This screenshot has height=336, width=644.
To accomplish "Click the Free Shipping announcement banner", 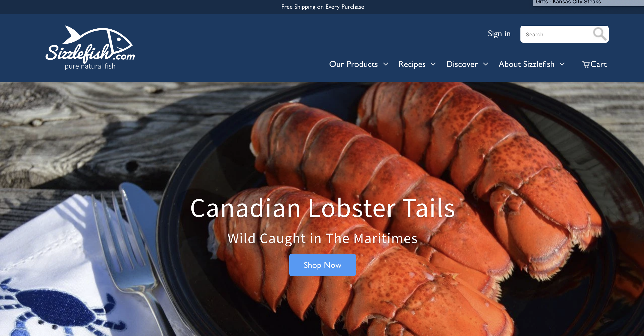I will [x=322, y=7].
